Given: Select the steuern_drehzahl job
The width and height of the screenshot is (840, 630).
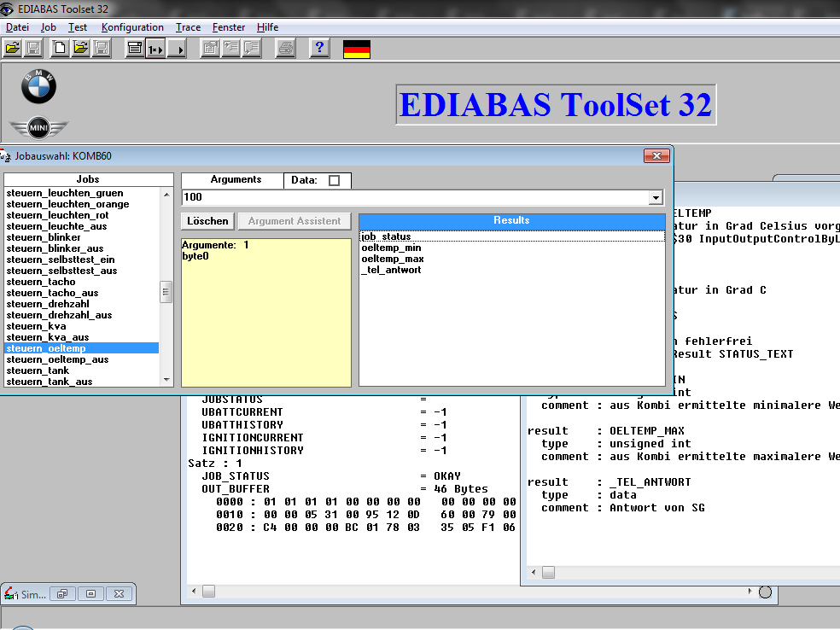Looking at the screenshot, I should coord(81,304).
